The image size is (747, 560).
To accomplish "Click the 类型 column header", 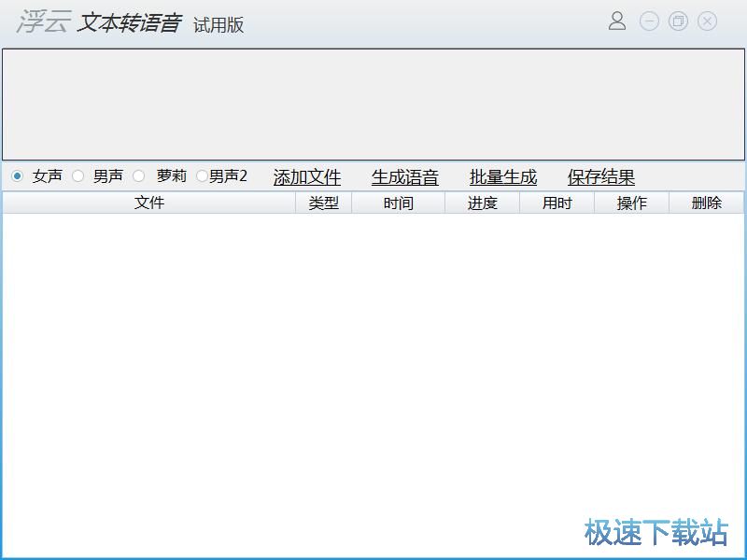I will [323, 203].
